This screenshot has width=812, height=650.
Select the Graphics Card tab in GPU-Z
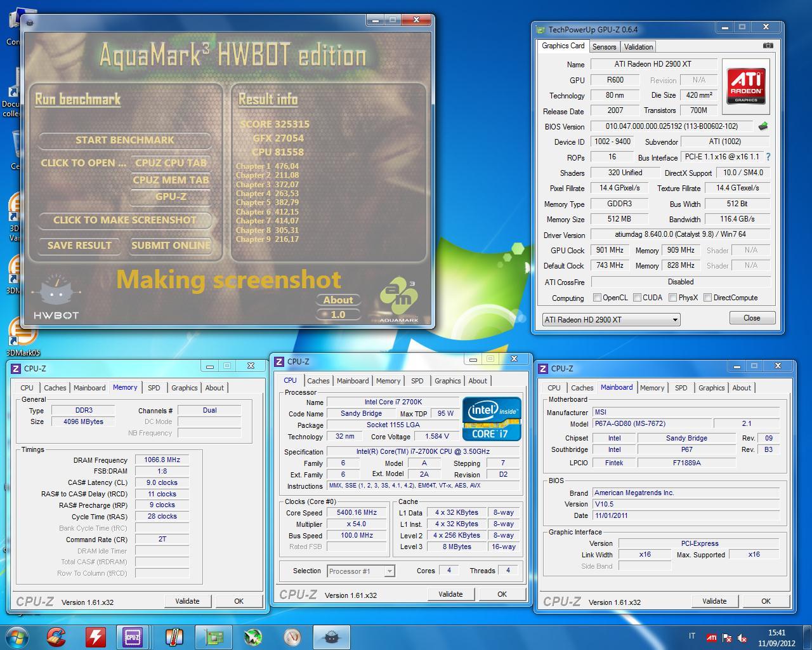click(563, 46)
